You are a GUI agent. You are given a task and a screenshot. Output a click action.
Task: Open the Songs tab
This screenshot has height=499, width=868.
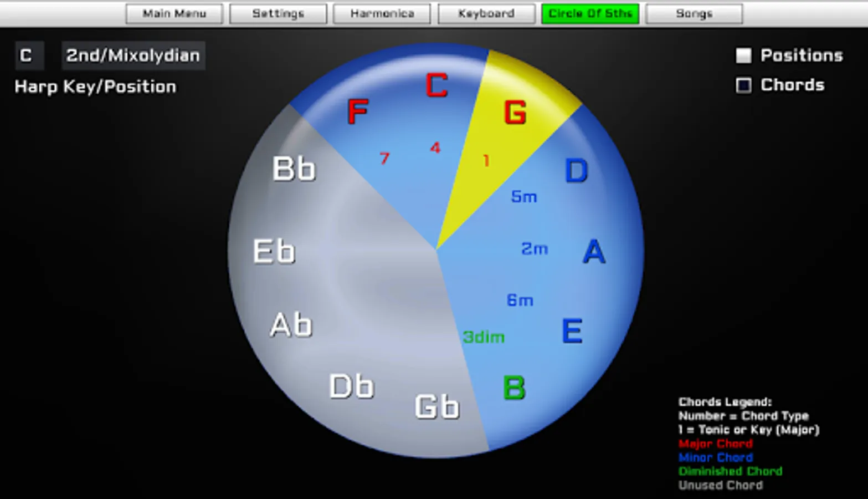coord(694,14)
